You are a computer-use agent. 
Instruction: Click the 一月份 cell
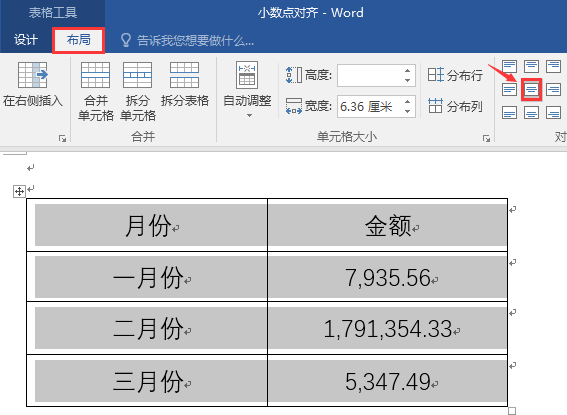tap(147, 277)
